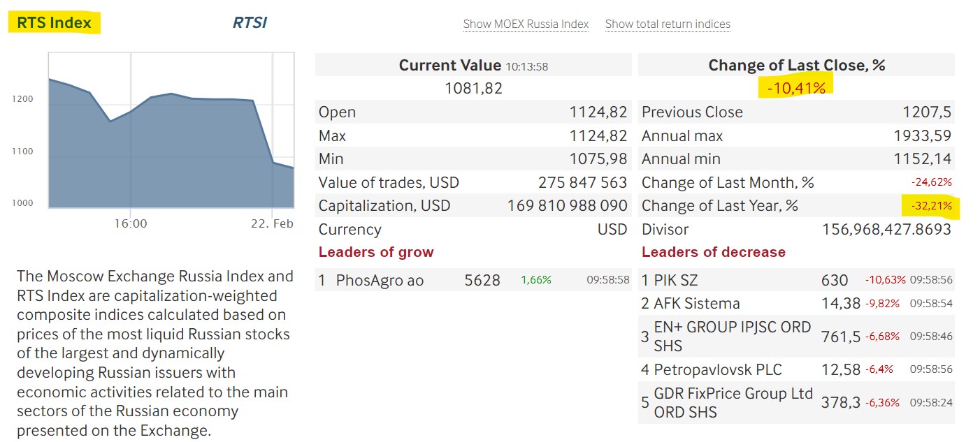Click the Capitalization, USD row
This screenshot has height=442, width=980.
point(473,206)
